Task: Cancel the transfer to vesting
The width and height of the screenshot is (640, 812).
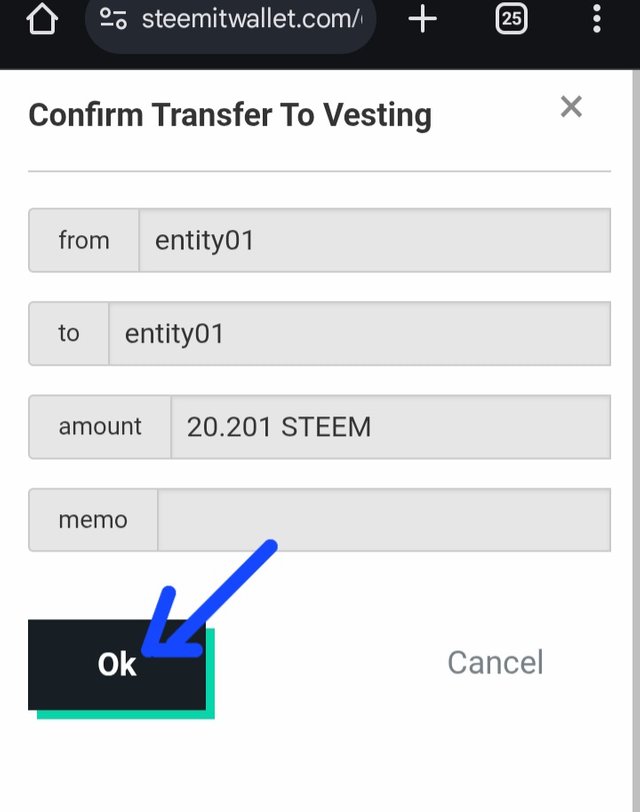Action: [495, 662]
